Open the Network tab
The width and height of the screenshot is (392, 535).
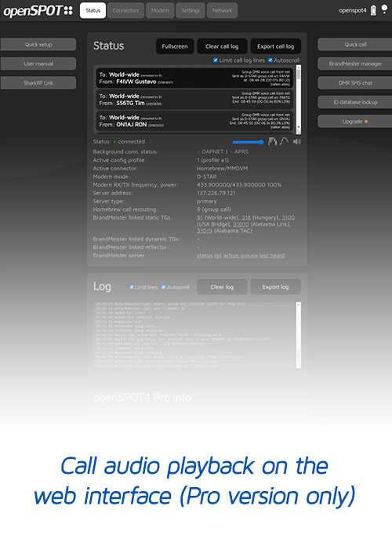pos(222,10)
